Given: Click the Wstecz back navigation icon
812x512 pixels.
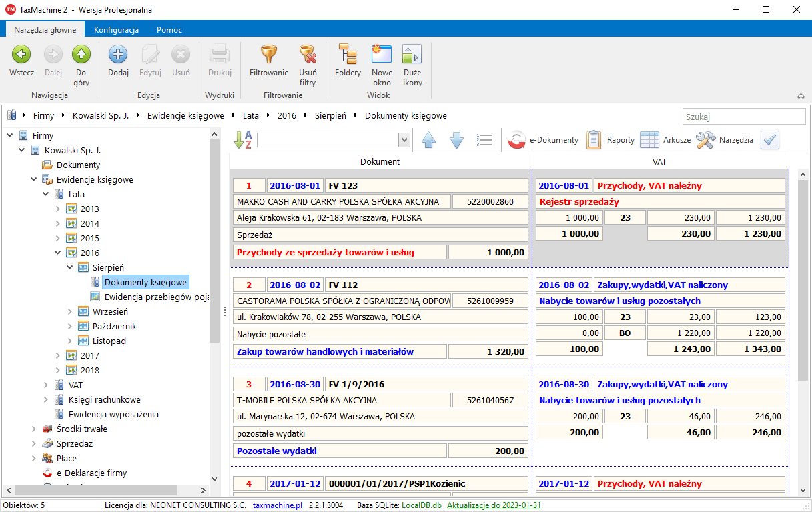Looking at the screenshot, I should click(x=21, y=56).
